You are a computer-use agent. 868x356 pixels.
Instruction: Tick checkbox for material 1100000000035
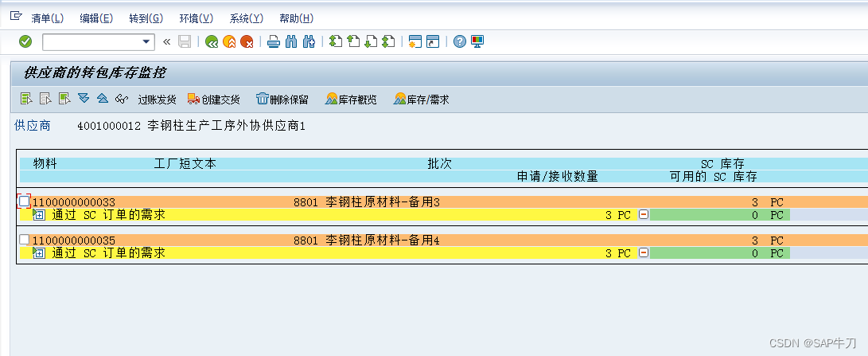click(x=25, y=240)
